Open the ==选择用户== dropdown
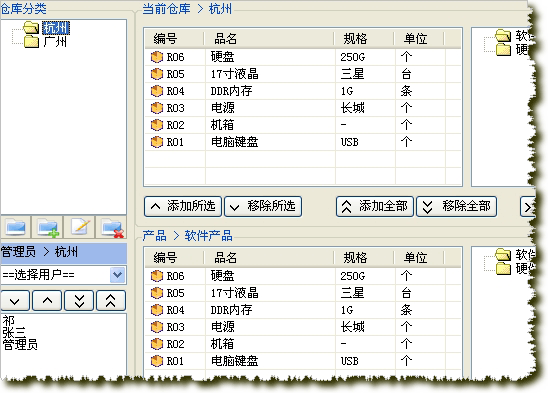Screen dimensions: 548x393 click(117, 275)
